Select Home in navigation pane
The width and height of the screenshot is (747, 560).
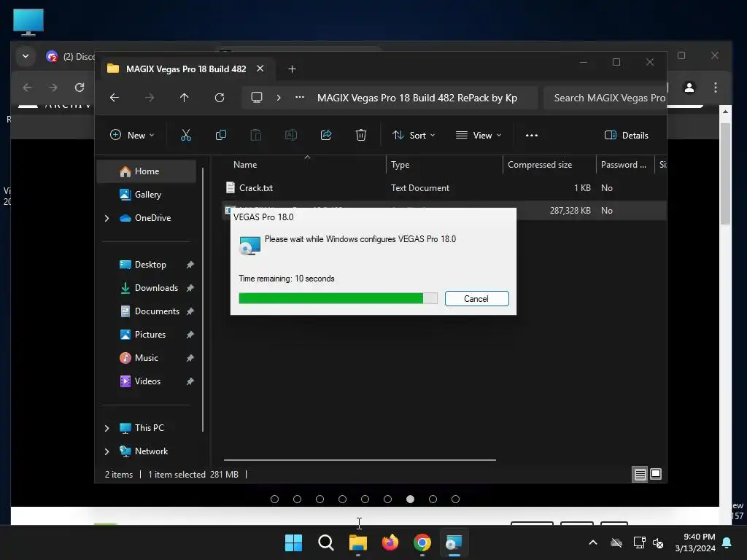click(147, 171)
